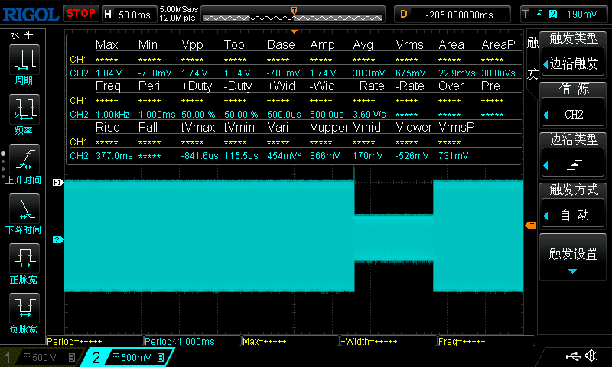
Task: Click the bottom Freq measurement item
Action: point(462,341)
